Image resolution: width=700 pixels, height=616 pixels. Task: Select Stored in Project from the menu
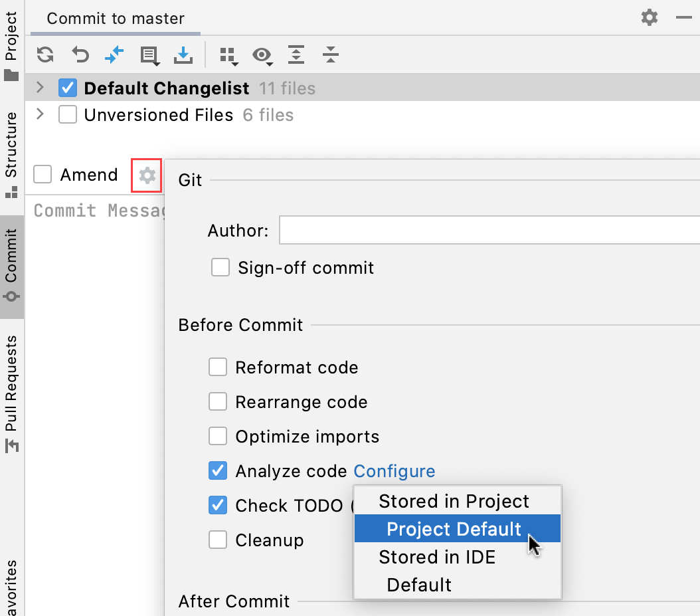click(x=454, y=500)
